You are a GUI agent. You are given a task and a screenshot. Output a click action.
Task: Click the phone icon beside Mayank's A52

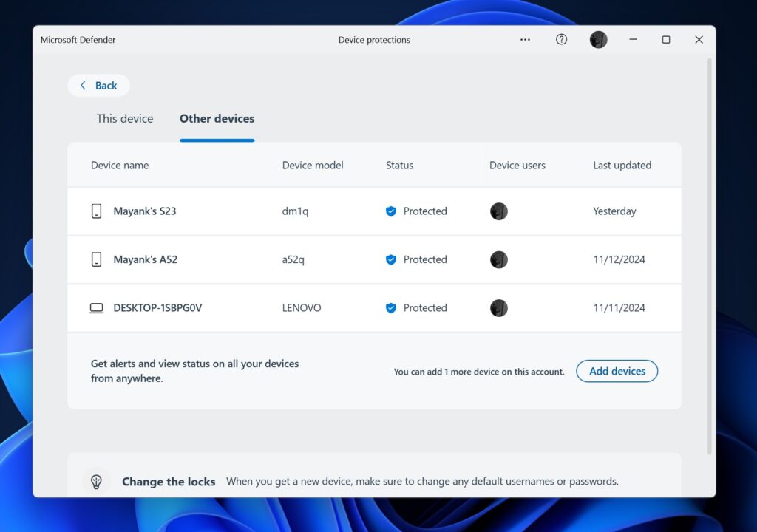96,259
